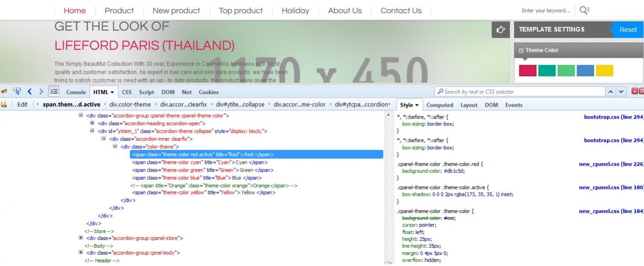Activate the element inspect tool
This screenshot has width=644, height=266.
point(17,92)
